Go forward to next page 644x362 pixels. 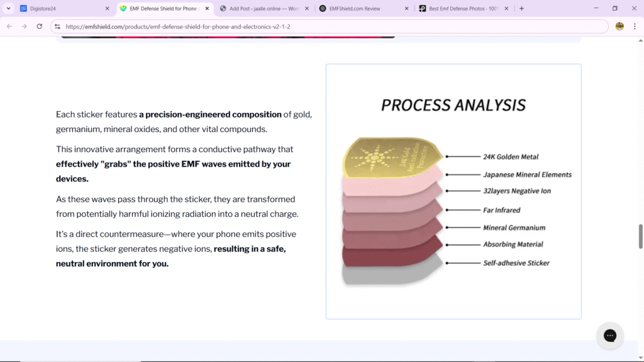pos(25,26)
